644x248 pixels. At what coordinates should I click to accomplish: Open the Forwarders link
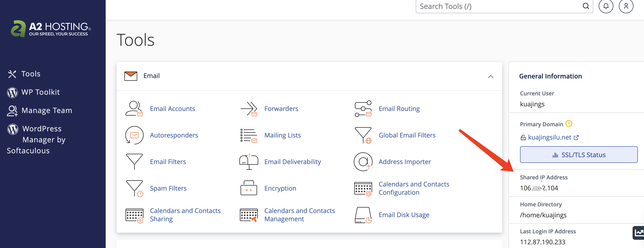[x=281, y=109]
